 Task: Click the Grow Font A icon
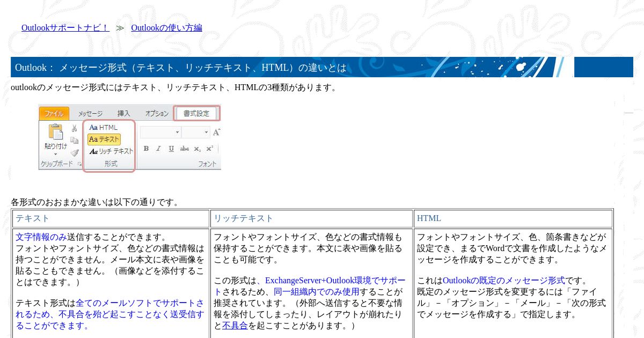point(216,132)
